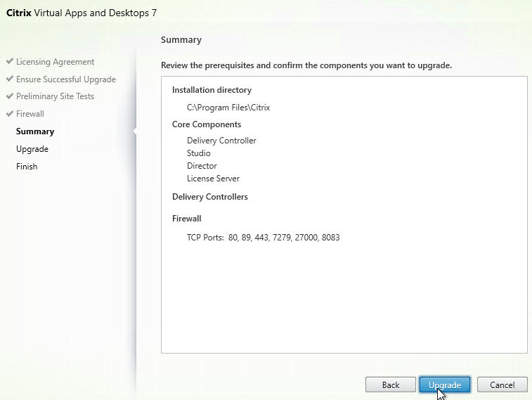Image resolution: width=532 pixels, height=400 pixels.
Task: Click the C:\Program Files\Citrix path text
Action: point(228,108)
